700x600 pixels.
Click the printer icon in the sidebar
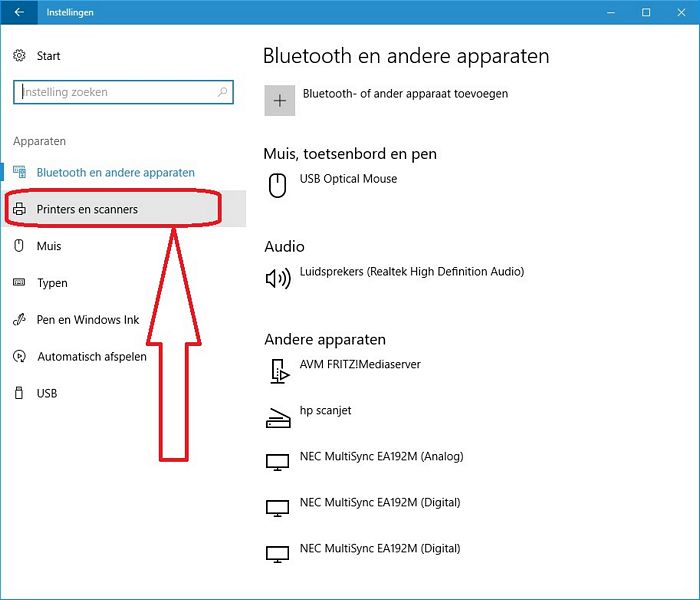19,208
